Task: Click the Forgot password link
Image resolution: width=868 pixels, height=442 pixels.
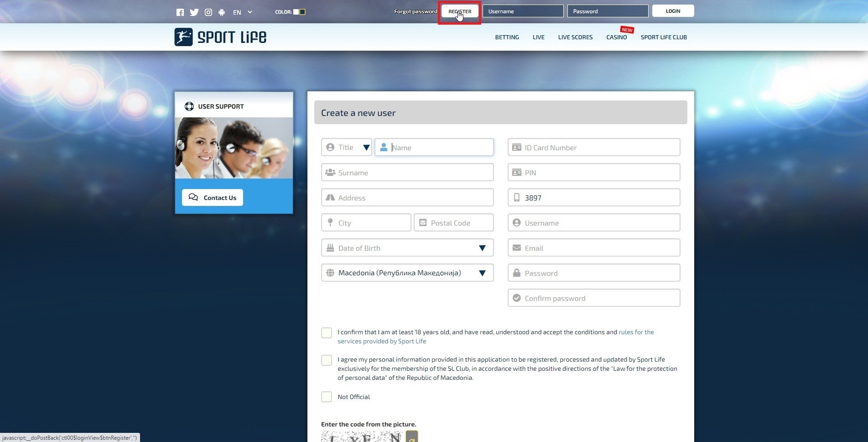Action: click(x=415, y=11)
